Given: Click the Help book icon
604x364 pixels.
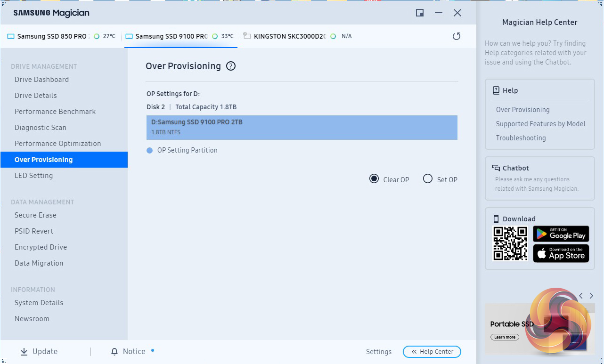Looking at the screenshot, I should [x=496, y=90].
